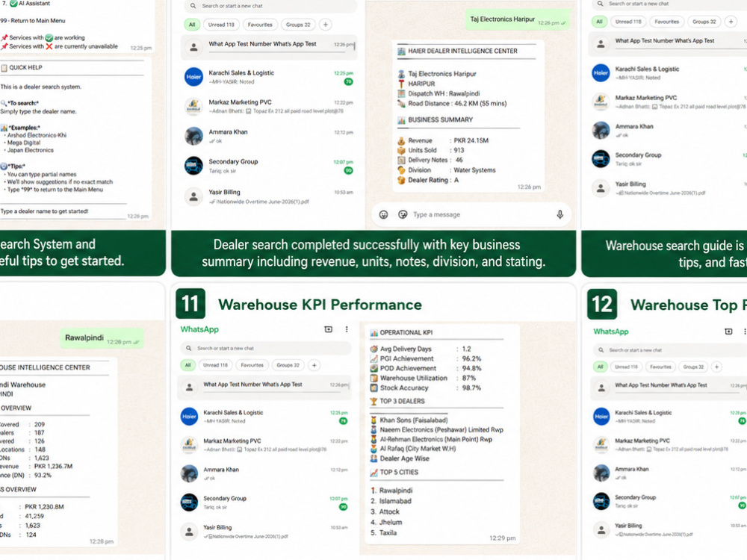Click Yasir Billing avatar in panel 11

[x=189, y=532]
